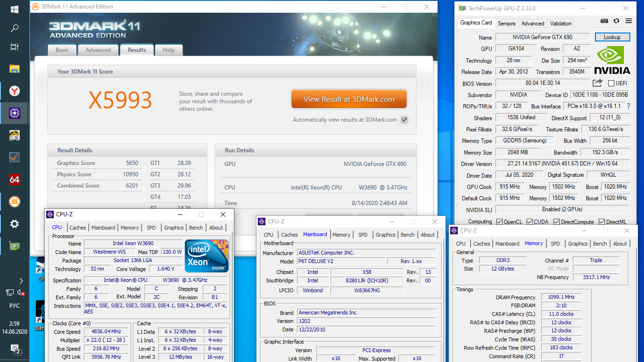Uncheck Automatically view results at 3DMark.com

tap(404, 120)
